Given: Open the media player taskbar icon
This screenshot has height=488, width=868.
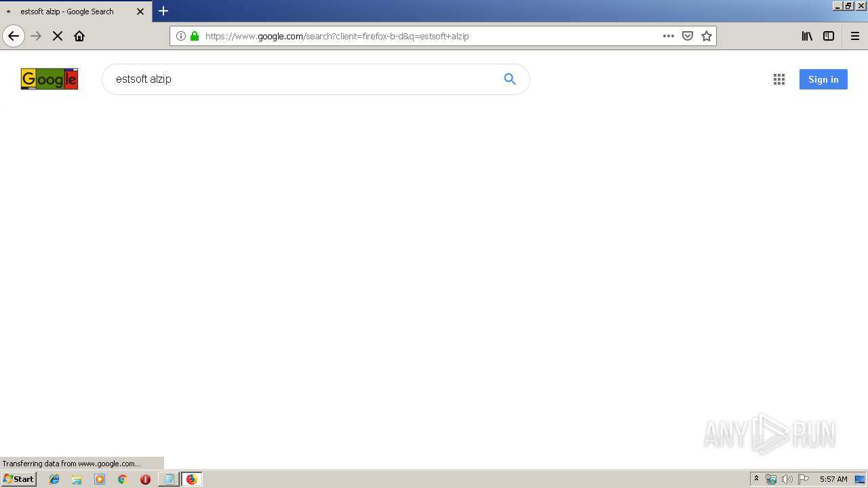Looking at the screenshot, I should point(100,479).
